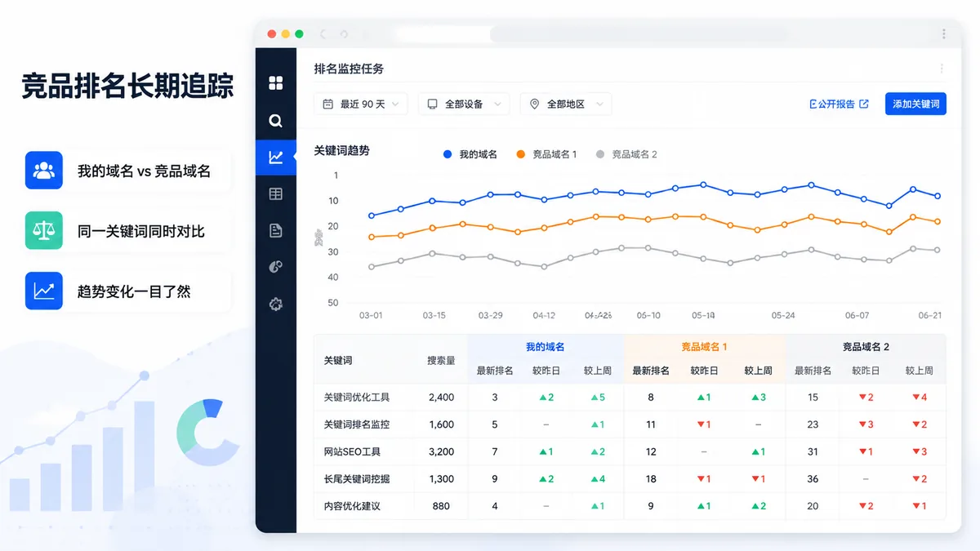This screenshot has height=551, width=980.
Task: Click the search volume value 3,200
Action: (441, 451)
